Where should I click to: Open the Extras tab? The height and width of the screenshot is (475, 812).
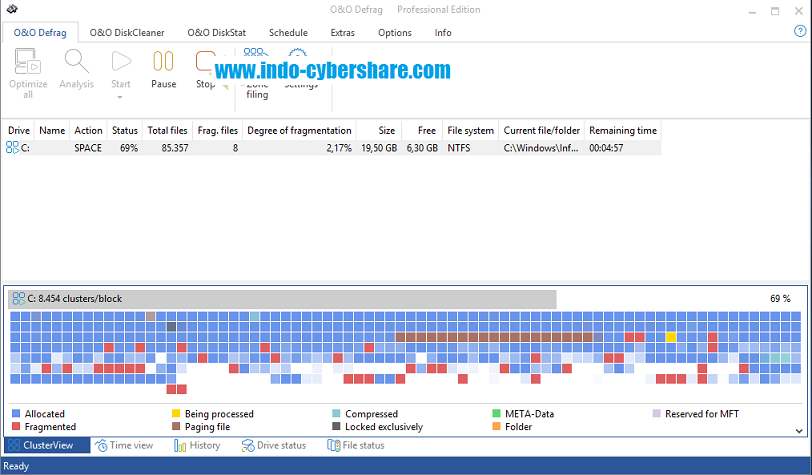pyautogui.click(x=343, y=33)
